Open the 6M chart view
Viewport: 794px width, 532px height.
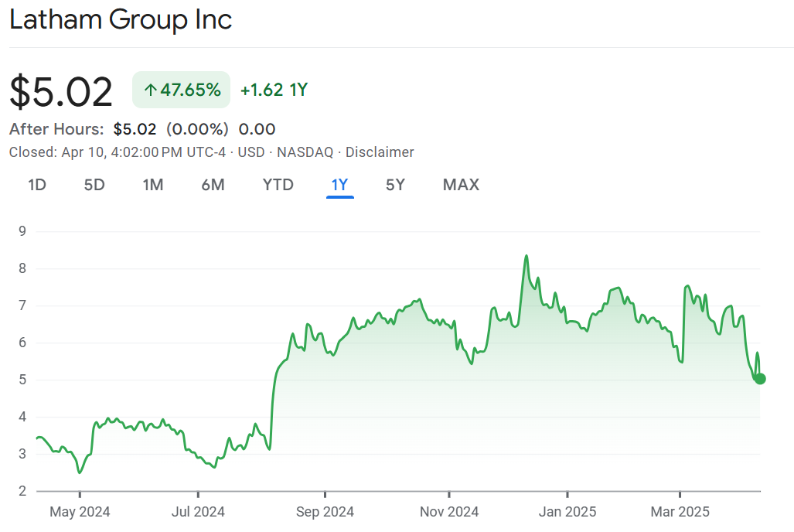click(x=213, y=185)
